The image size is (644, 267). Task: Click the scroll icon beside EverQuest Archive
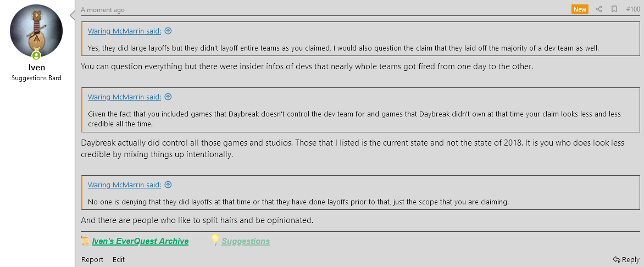coord(85,241)
